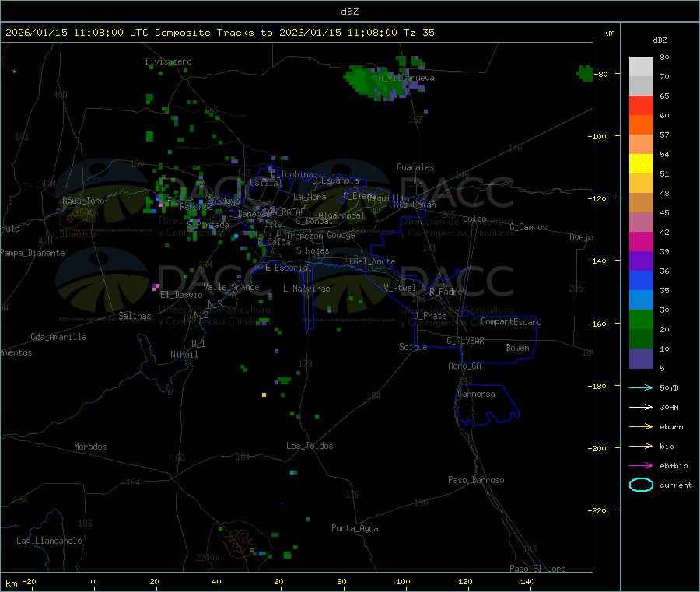This screenshot has height=592, width=700.
Task: Click the Soitue label
Action: pos(413,347)
